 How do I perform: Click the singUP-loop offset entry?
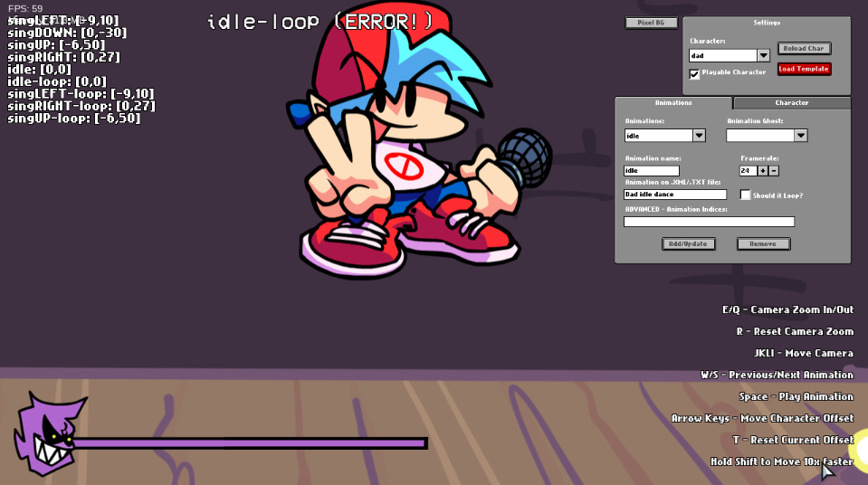click(73, 118)
